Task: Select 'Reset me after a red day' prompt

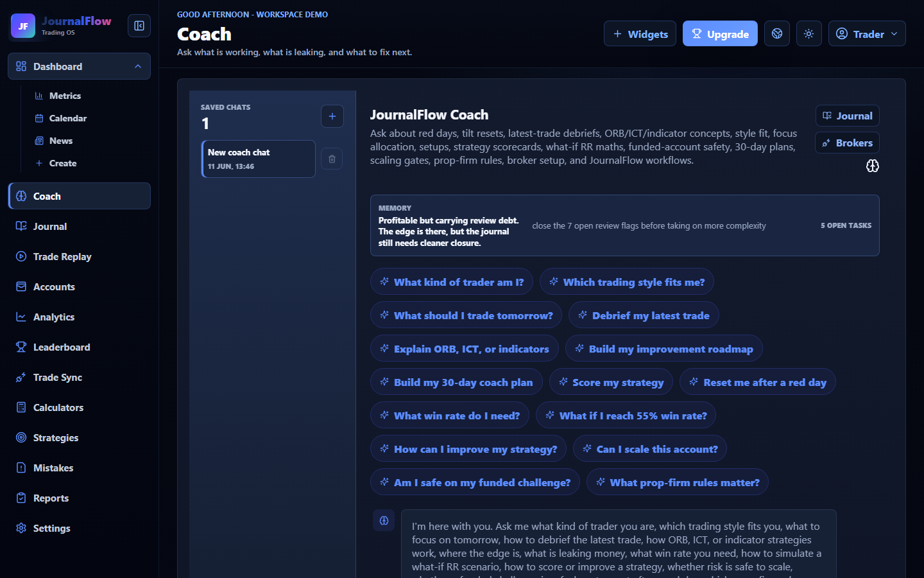Action: point(758,381)
